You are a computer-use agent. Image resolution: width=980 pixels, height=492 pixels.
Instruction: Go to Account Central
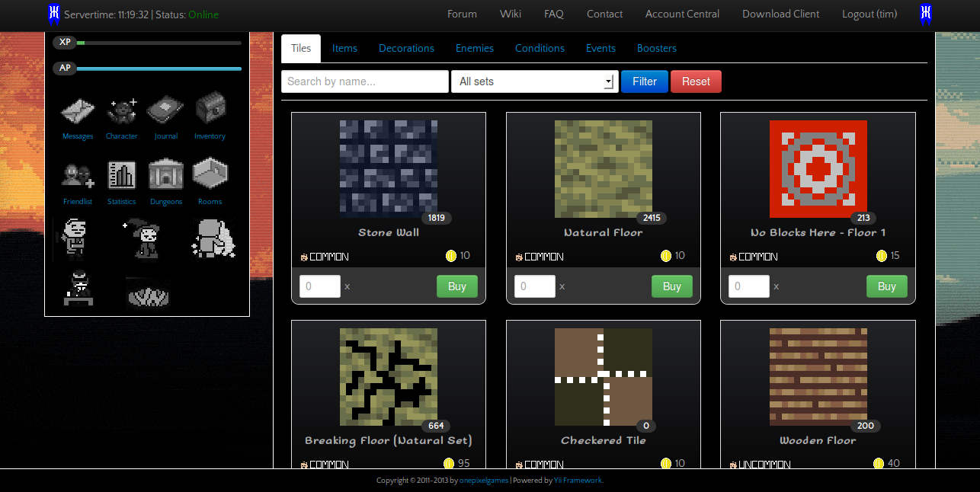coord(682,14)
